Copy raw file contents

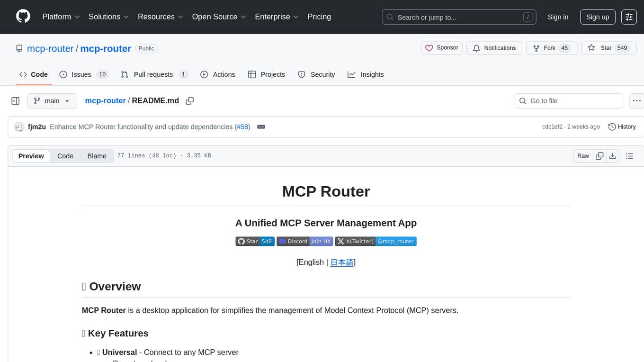pyautogui.click(x=600, y=156)
